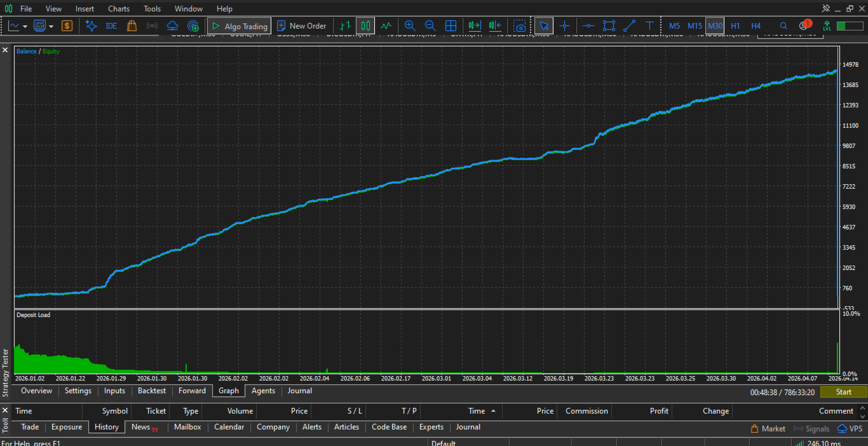Open the File menu

tap(26, 9)
